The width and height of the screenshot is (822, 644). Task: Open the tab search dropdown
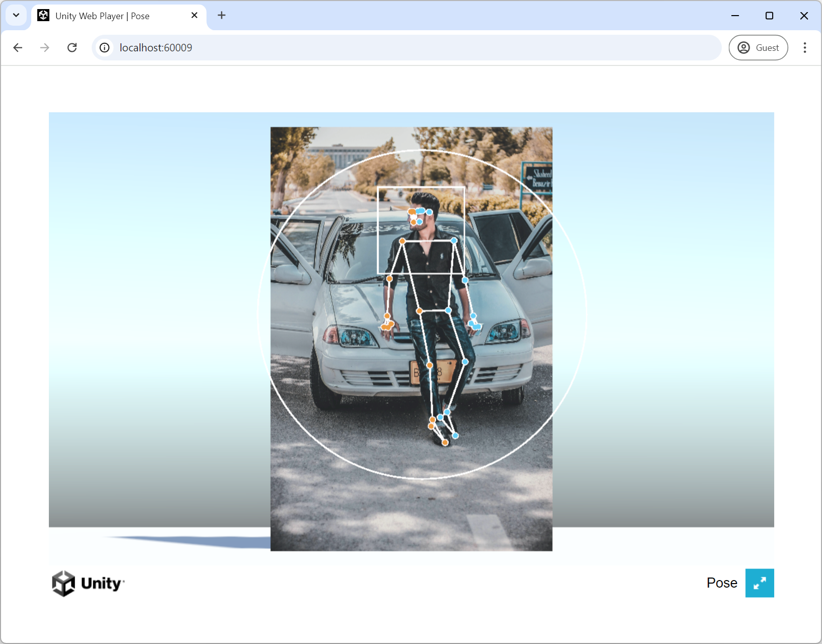(x=16, y=16)
